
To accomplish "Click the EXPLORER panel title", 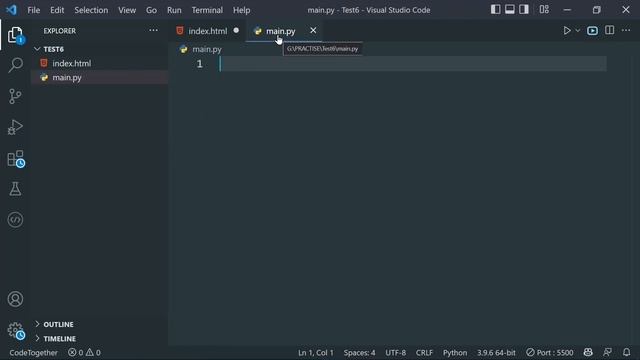I will click(60, 31).
